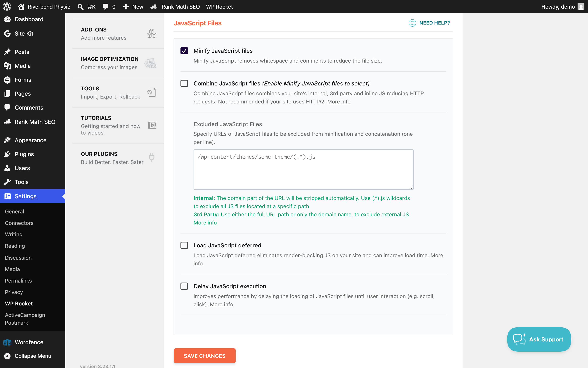This screenshot has width=588, height=368.
Task: Click the Need Help? link
Action: [x=429, y=23]
